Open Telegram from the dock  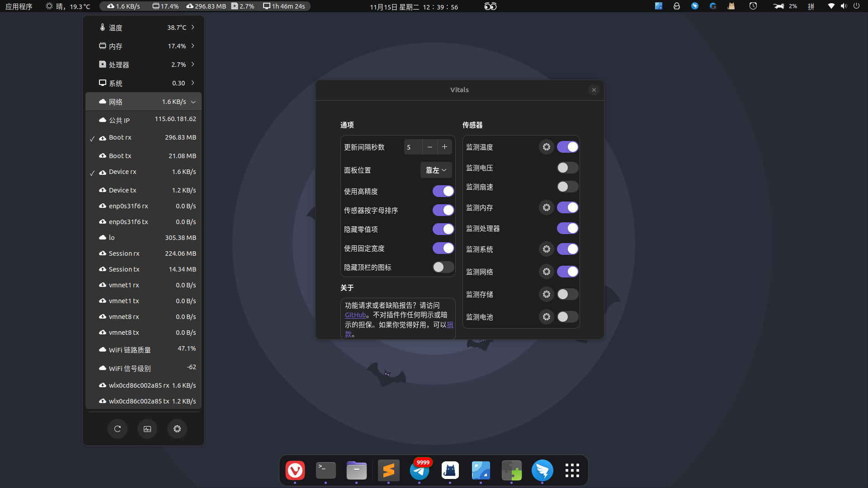tap(420, 470)
